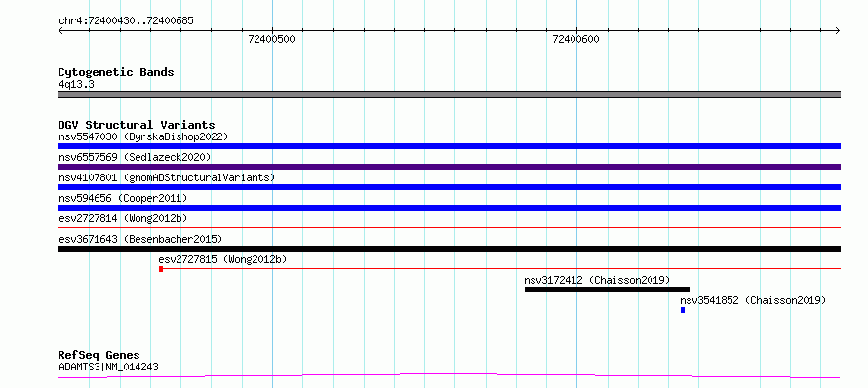Select the esv3671643 Besenbacher2015 black bar
868x388 pixels.
tap(449, 249)
